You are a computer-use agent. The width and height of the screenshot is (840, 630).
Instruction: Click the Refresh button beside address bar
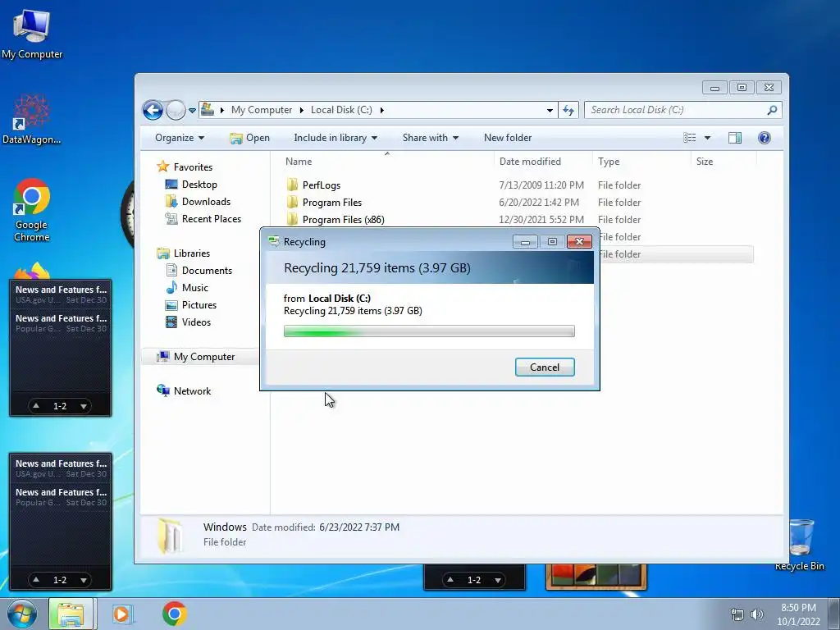(x=568, y=111)
